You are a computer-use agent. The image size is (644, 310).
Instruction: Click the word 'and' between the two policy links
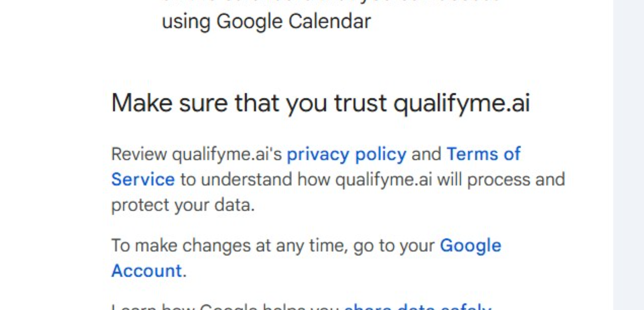[x=426, y=154]
